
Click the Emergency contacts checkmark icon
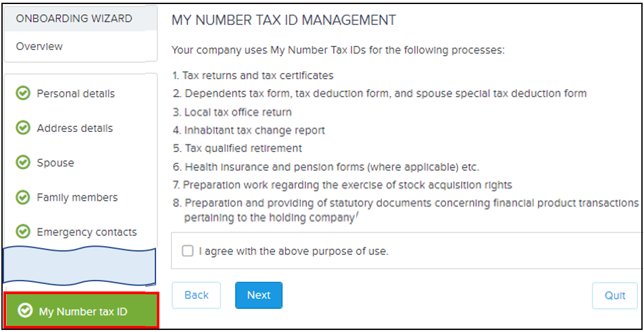tap(23, 232)
